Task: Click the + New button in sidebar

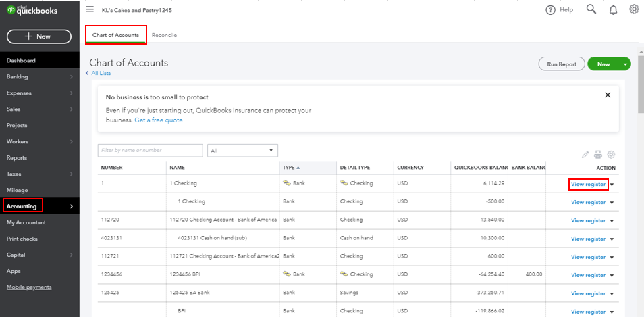Action: [x=39, y=36]
